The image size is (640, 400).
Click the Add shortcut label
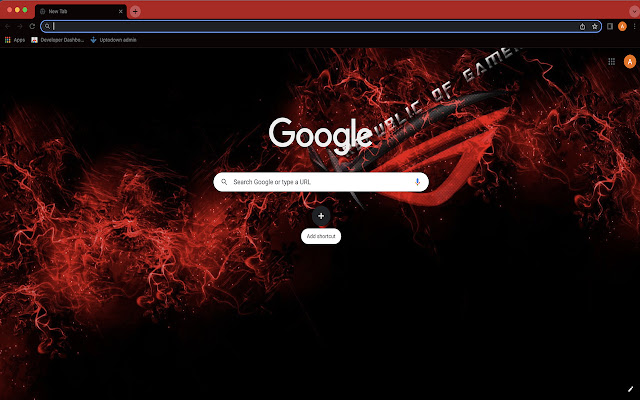pyautogui.click(x=321, y=236)
